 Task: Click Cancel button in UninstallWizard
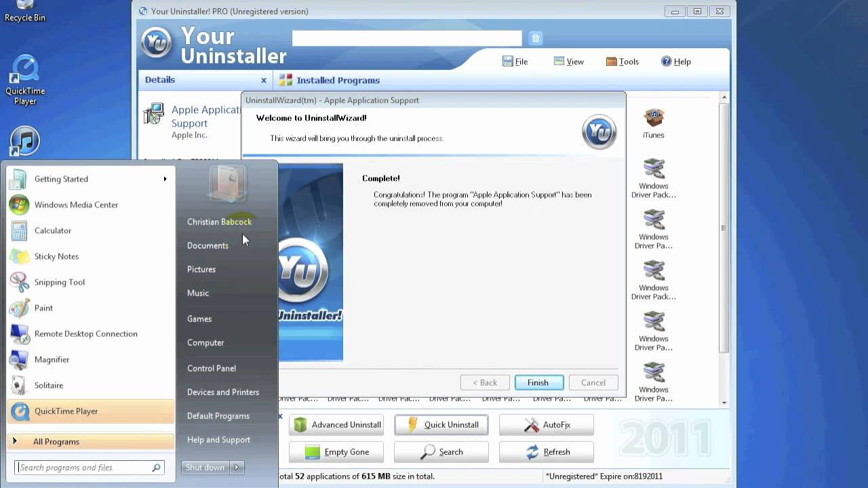click(x=593, y=382)
